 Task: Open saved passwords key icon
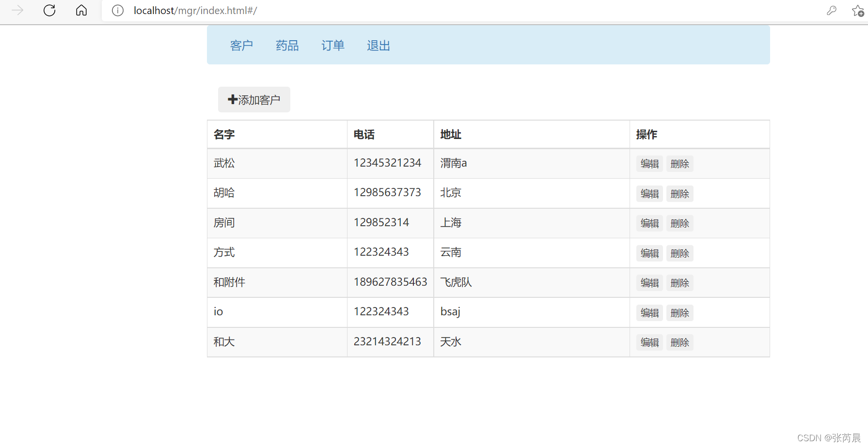coord(832,10)
